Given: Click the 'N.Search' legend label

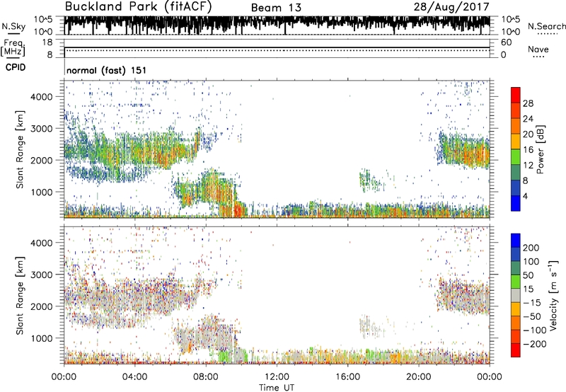Looking at the screenshot, I should (x=546, y=26).
